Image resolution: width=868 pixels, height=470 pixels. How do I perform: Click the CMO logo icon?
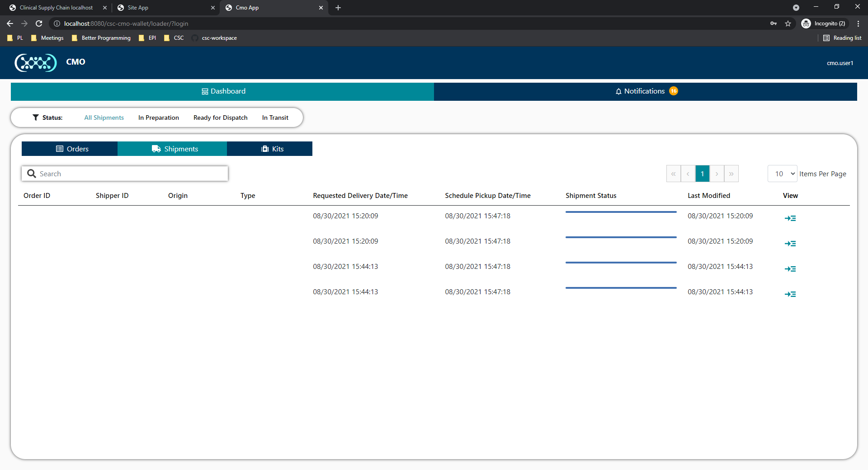click(x=35, y=62)
